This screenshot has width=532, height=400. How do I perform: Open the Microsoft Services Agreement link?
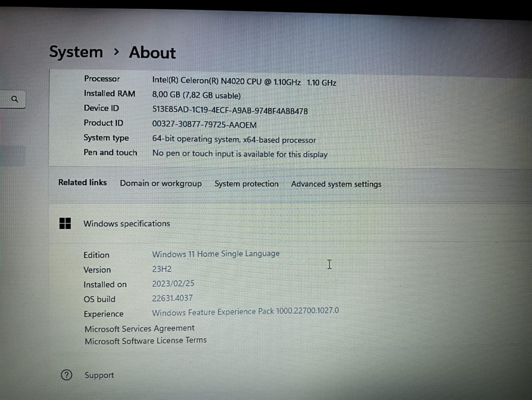[x=139, y=328]
